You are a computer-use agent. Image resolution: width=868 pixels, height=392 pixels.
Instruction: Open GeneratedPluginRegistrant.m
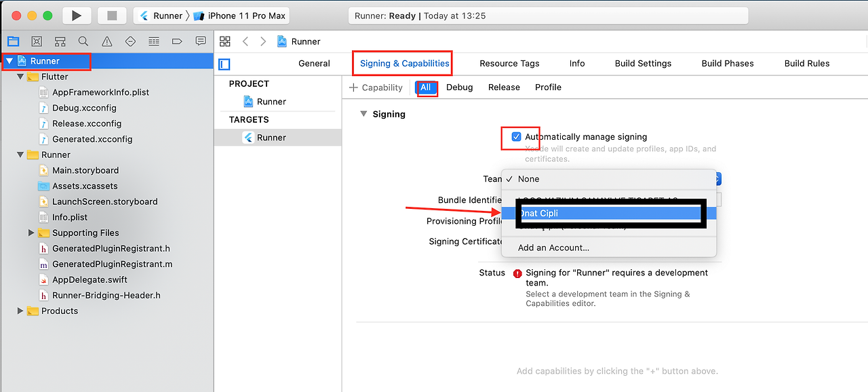[106, 264]
